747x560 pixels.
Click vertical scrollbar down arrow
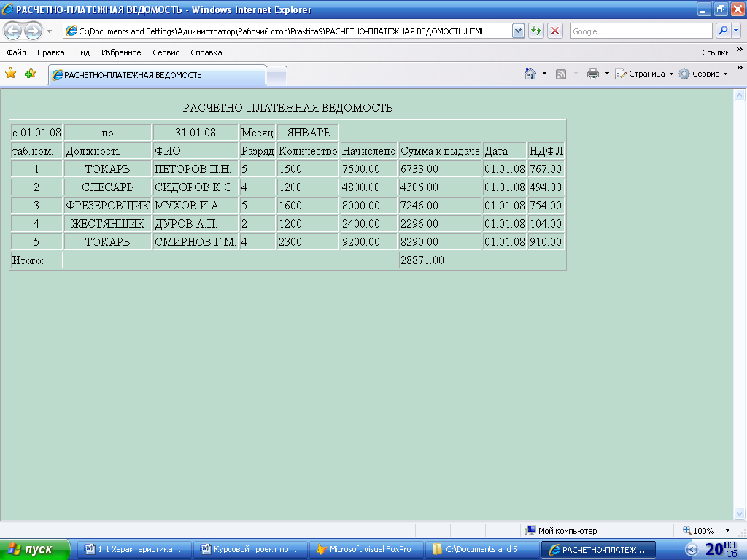click(739, 513)
